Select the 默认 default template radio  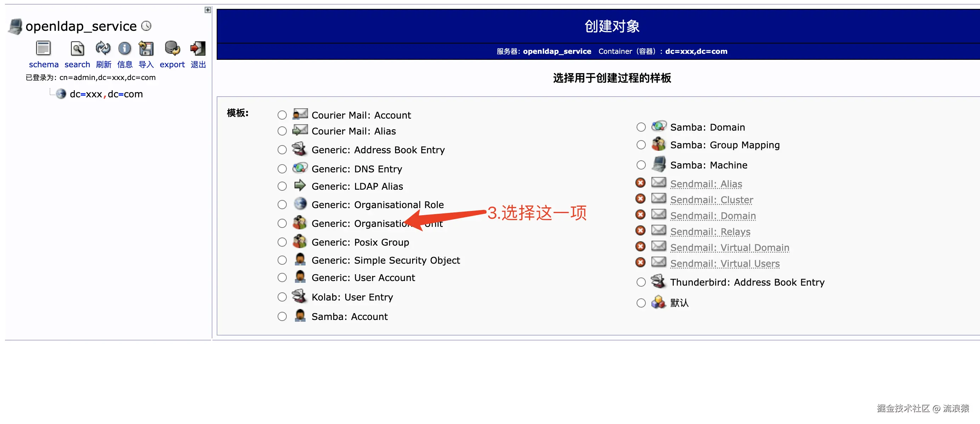coord(641,303)
